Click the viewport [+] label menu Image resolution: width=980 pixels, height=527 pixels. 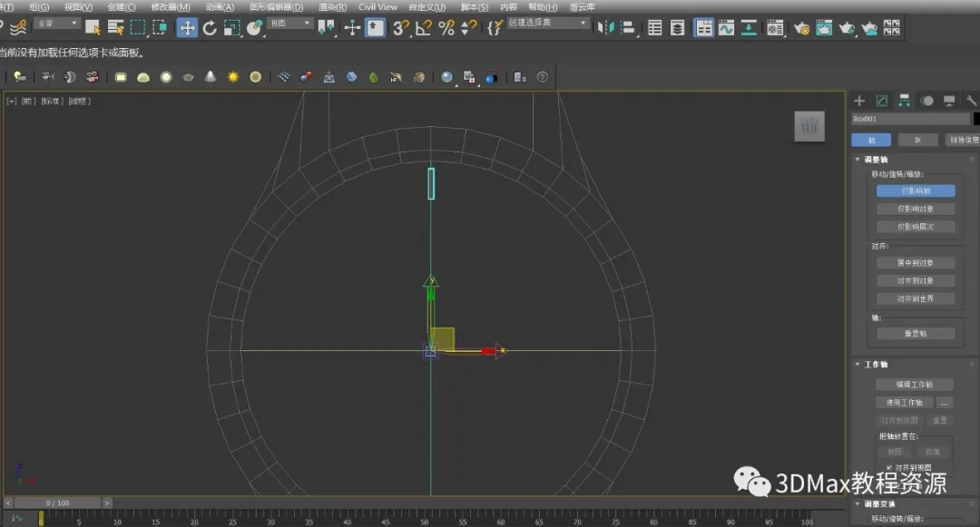11,102
